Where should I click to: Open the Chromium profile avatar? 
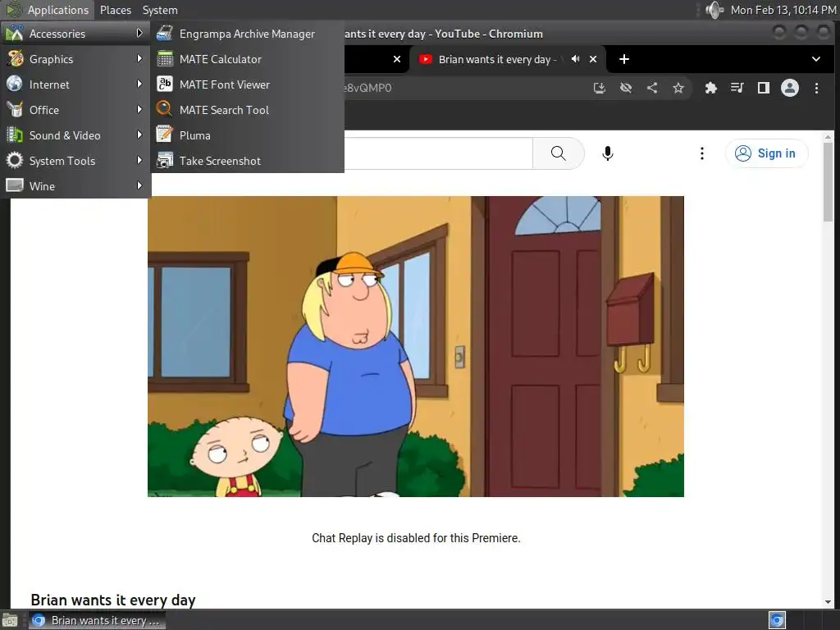[x=790, y=88]
